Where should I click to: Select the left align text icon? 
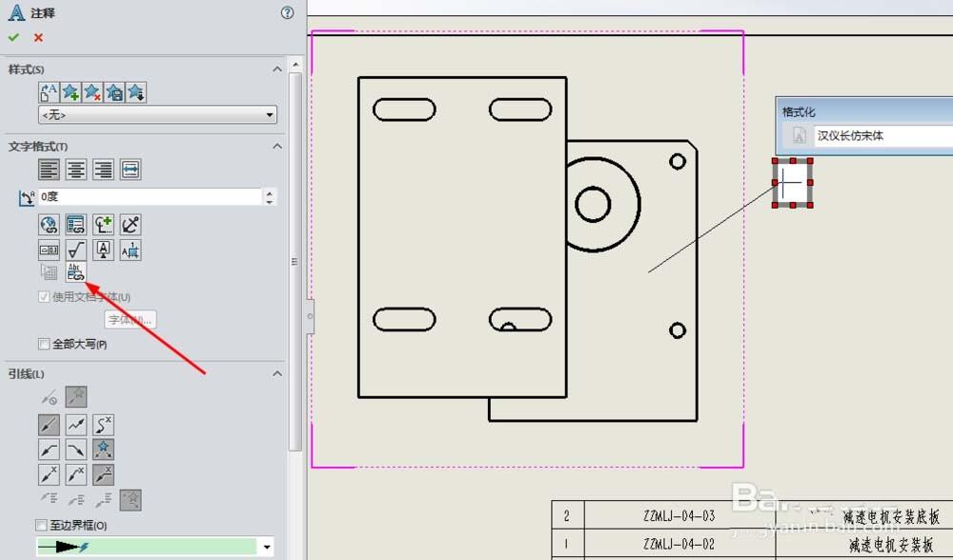pos(49,169)
